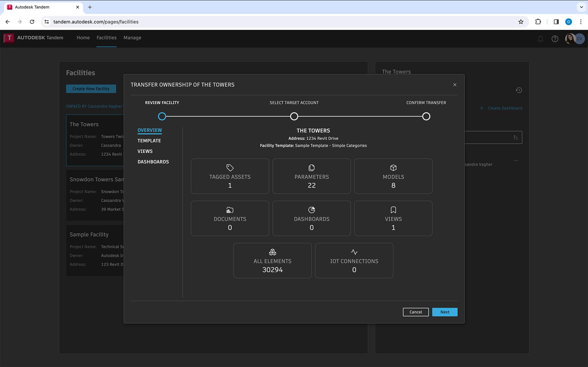
Task: Jump to Confirm Transfer step circle
Action: pos(426,117)
